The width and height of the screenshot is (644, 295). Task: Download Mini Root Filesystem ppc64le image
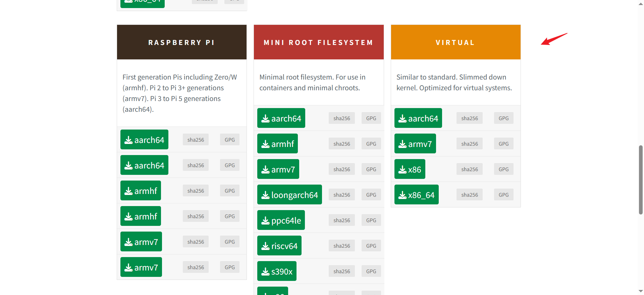click(281, 220)
